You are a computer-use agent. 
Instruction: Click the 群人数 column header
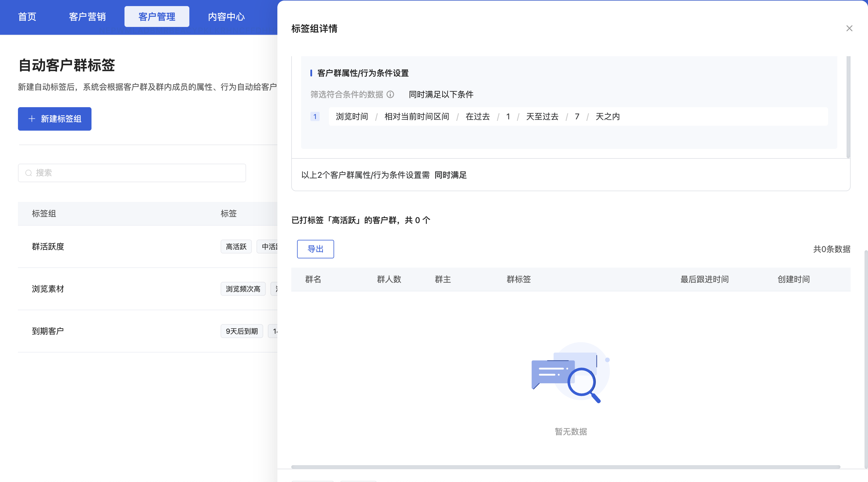[389, 279]
